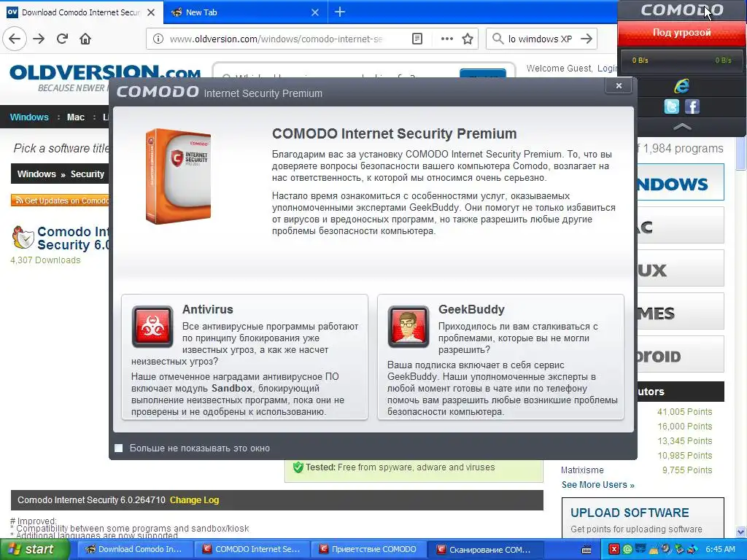
Task: Switch to 'Download Comodo In...' taskbar window
Action: pyautogui.click(x=134, y=550)
